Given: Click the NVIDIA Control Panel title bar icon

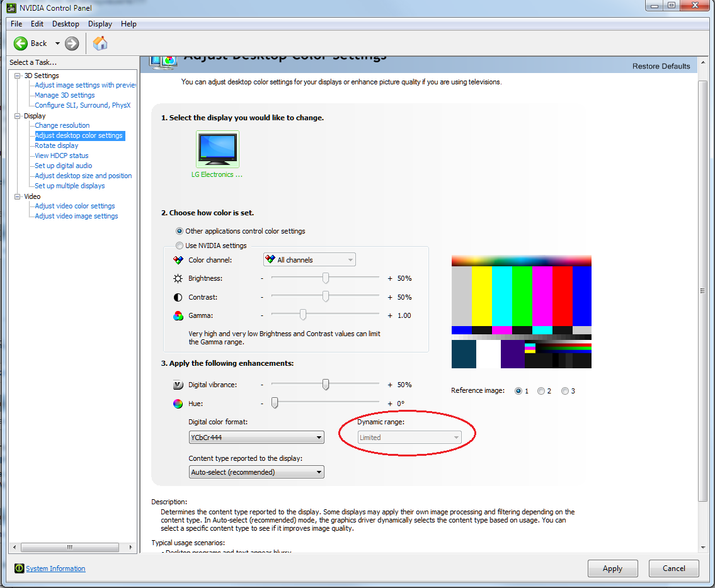Looking at the screenshot, I should [11, 8].
